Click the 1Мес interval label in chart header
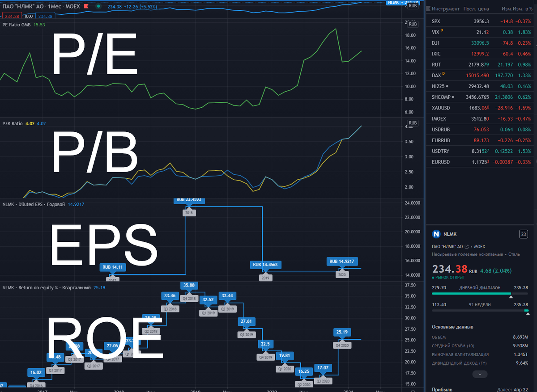537x392 pixels. point(55,7)
